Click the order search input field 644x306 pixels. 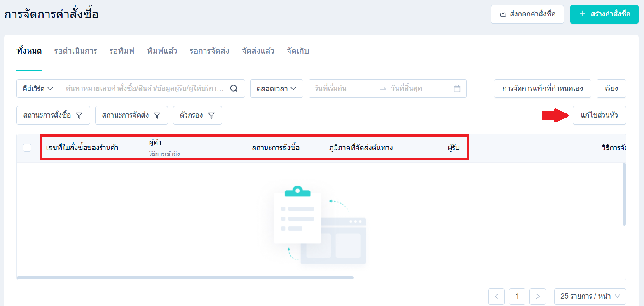(x=145, y=89)
